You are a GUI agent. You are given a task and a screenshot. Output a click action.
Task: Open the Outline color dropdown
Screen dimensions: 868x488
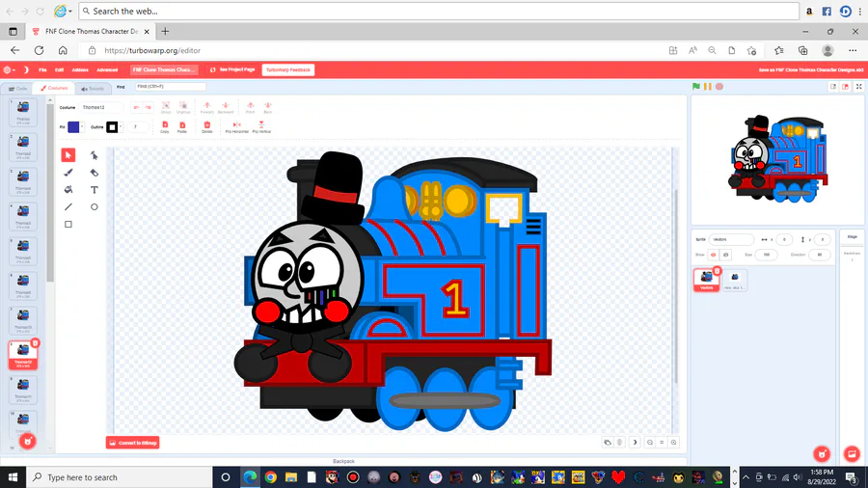click(x=121, y=126)
